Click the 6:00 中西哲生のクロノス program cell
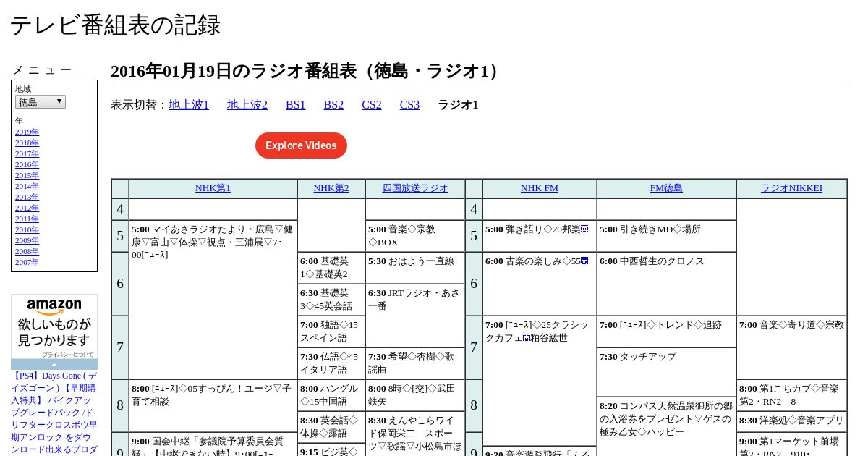The width and height of the screenshot is (868, 456). coord(666,284)
